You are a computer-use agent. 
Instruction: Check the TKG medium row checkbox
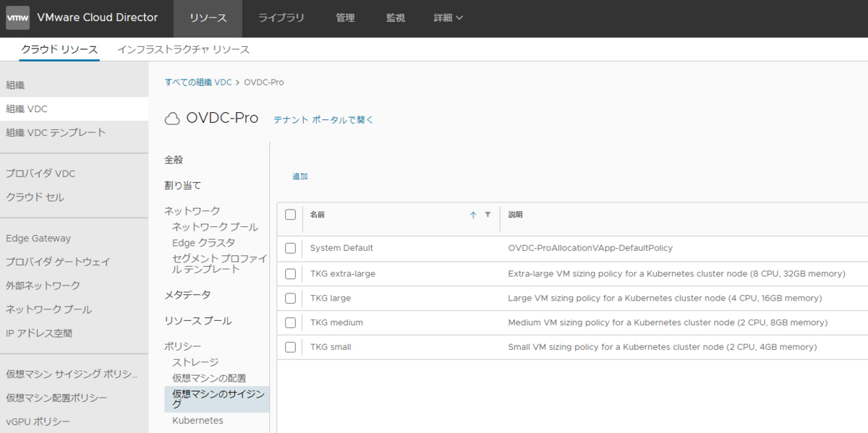[x=290, y=322]
